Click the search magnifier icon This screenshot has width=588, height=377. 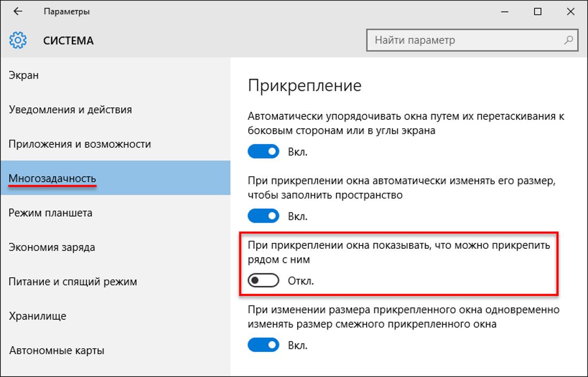tap(568, 40)
